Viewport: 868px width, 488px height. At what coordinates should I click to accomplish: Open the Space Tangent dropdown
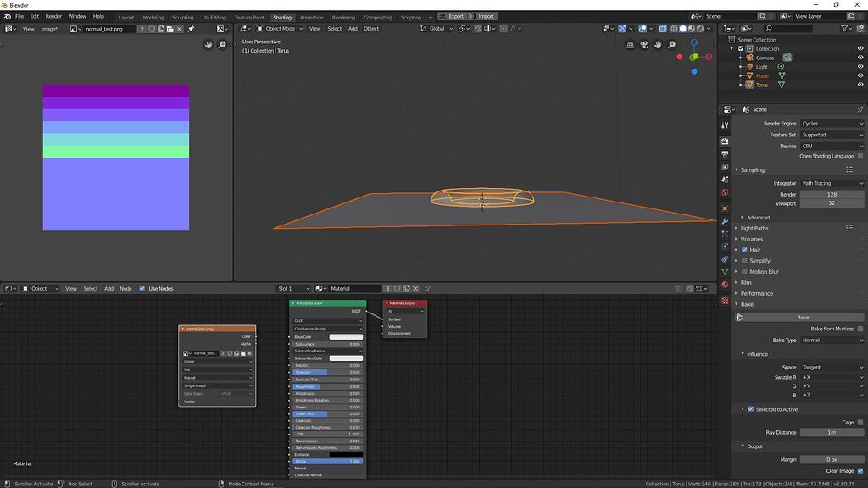[832, 368]
